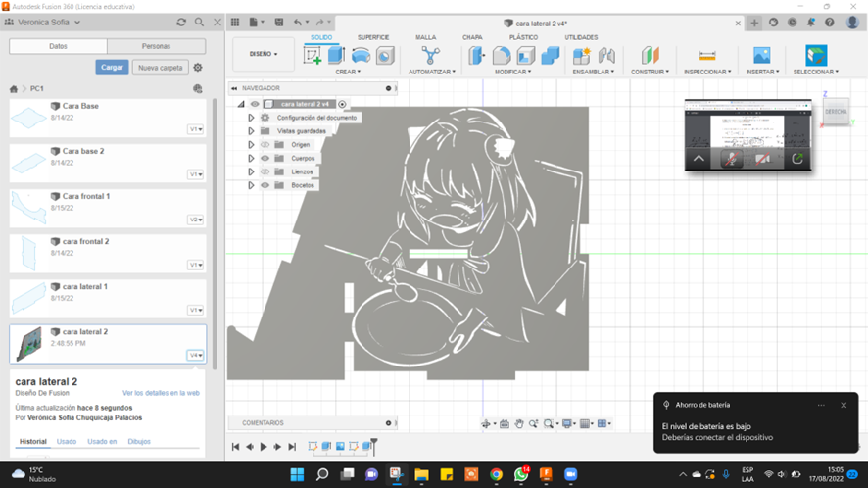The height and width of the screenshot is (488, 868).
Task: Click the Select tool icon
Action: click(816, 56)
